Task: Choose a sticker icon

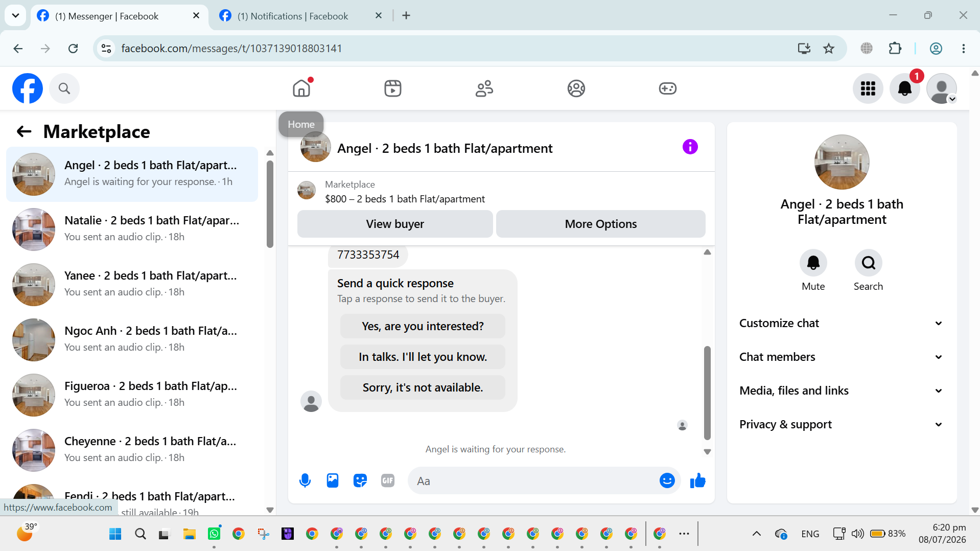Action: [360, 480]
